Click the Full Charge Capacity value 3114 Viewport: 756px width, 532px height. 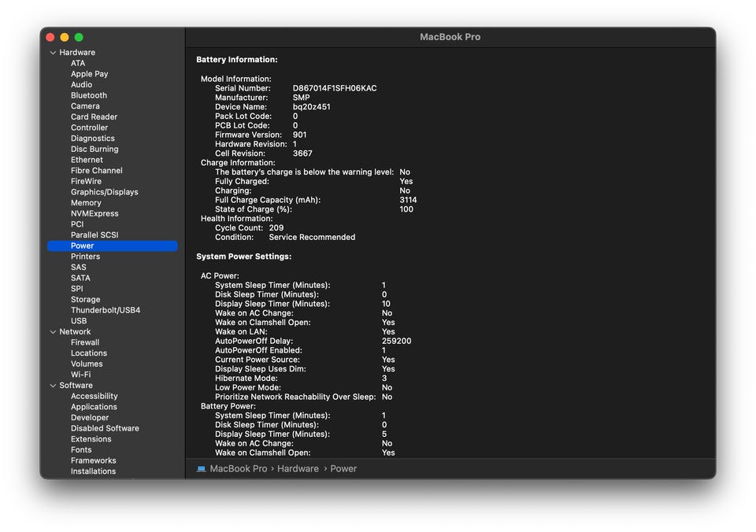[x=408, y=200]
